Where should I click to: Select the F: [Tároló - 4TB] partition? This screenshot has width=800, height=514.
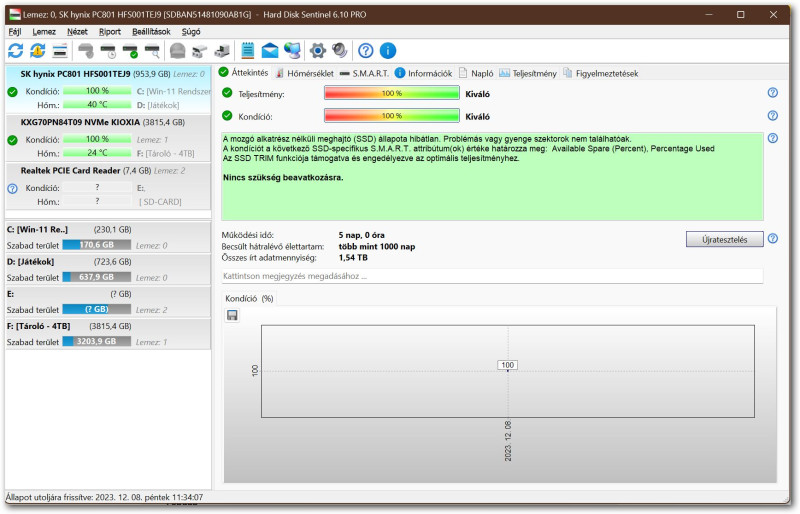tap(108, 333)
